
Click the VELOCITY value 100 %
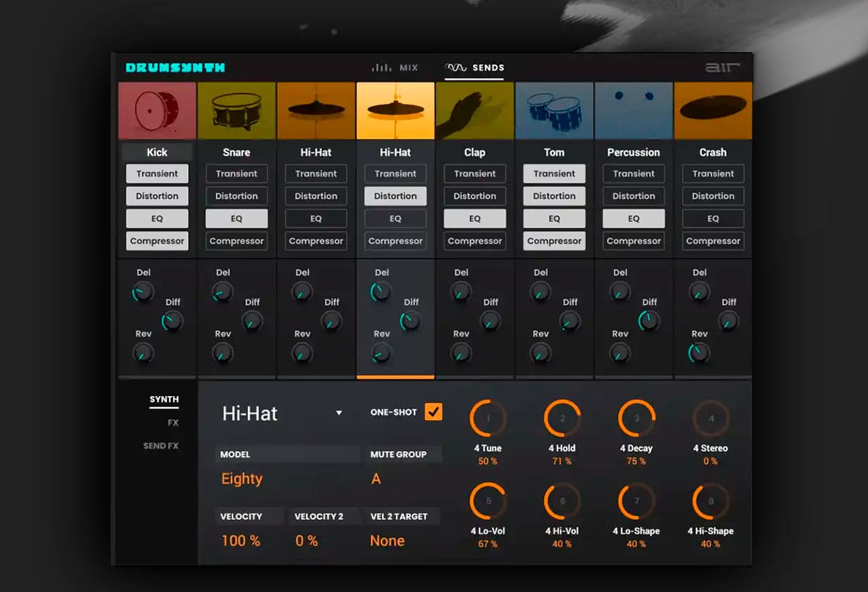point(241,541)
